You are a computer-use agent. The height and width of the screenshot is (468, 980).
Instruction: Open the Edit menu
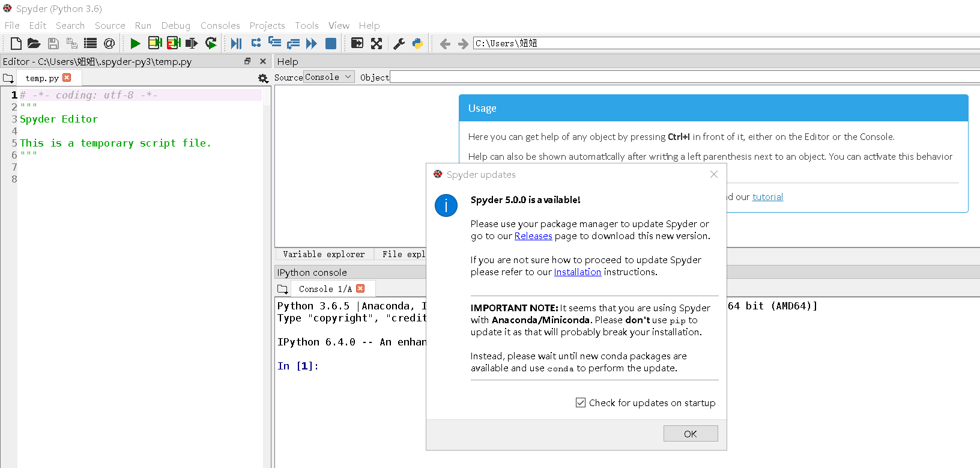37,25
